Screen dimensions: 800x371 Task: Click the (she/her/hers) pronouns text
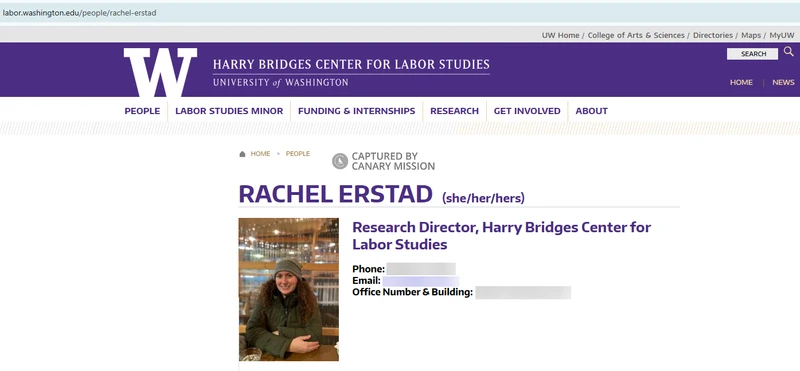click(x=483, y=198)
